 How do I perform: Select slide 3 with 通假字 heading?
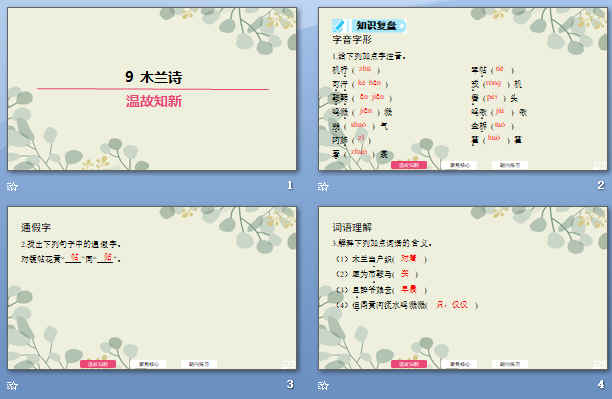(152, 288)
